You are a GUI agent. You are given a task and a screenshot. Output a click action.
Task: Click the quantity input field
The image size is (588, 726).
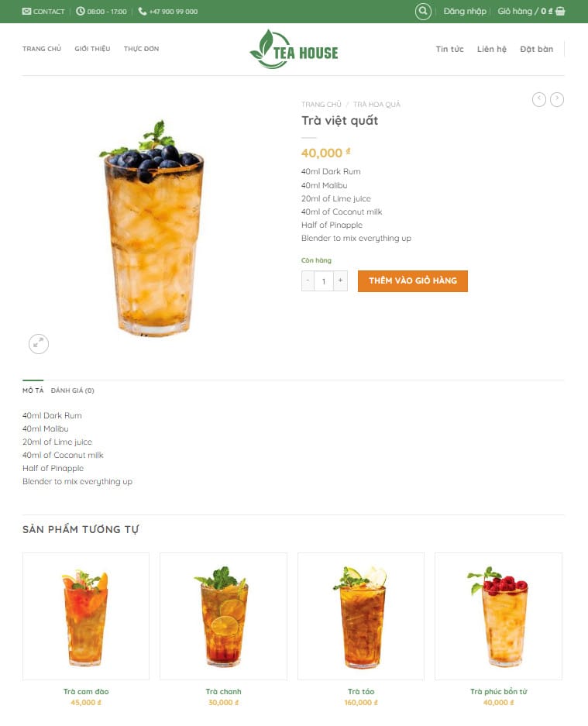click(324, 281)
